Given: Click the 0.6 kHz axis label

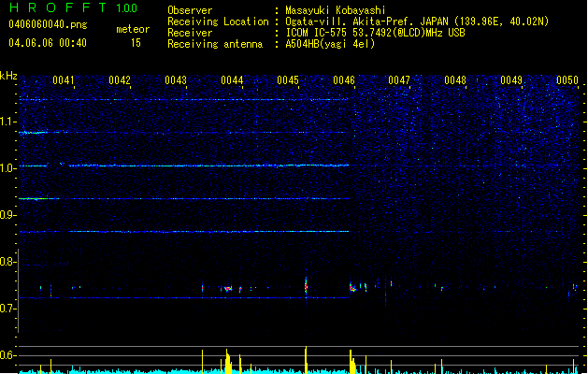Looking at the screenshot, I should point(7,355).
